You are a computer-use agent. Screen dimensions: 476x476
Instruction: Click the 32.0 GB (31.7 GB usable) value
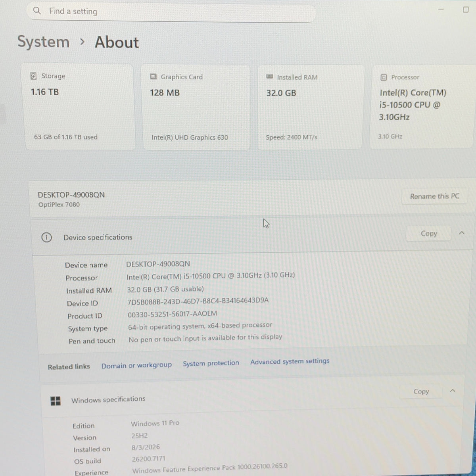(165, 289)
